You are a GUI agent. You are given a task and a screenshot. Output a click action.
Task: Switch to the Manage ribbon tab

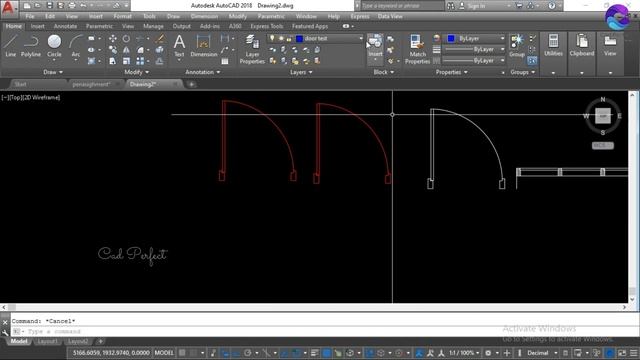153,26
